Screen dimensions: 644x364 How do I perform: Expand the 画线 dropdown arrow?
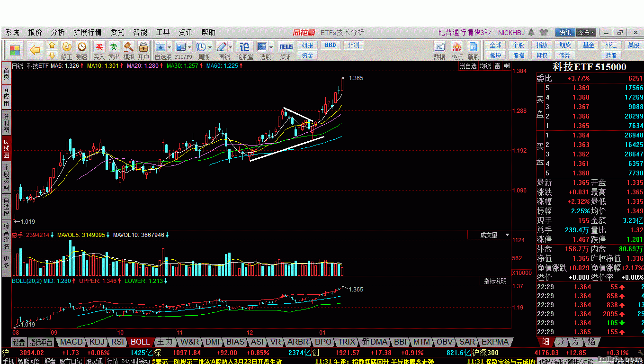(x=231, y=47)
